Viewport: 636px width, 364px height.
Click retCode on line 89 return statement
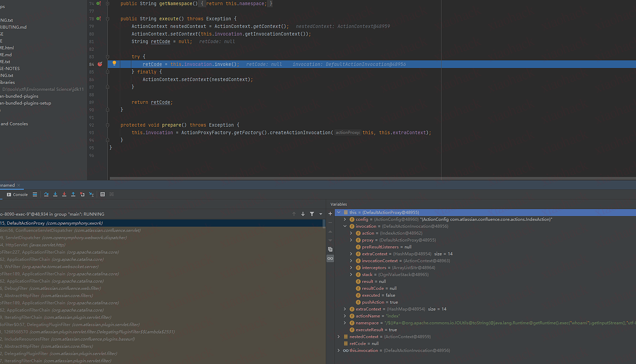(x=161, y=102)
